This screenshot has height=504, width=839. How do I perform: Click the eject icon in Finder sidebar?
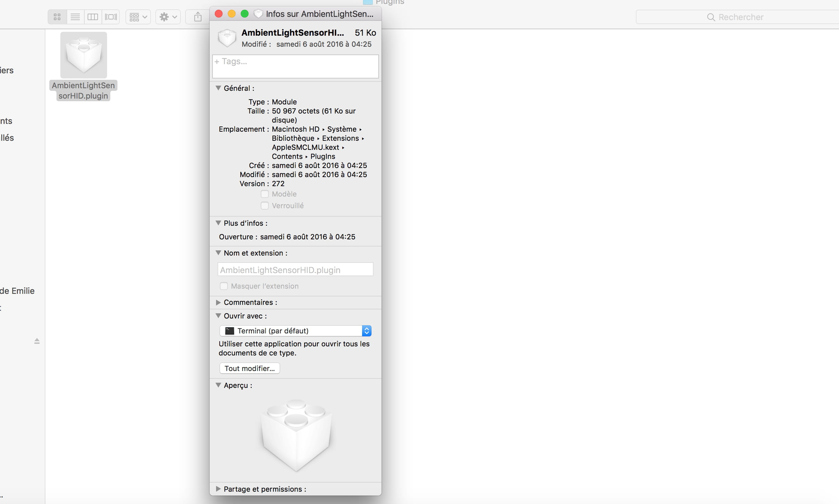pos(37,341)
